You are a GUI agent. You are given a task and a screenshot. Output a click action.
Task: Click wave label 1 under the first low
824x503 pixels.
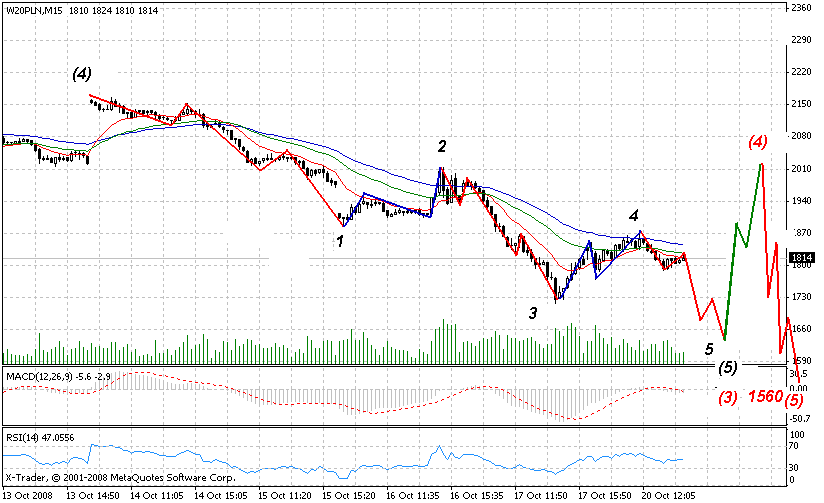[x=341, y=241]
